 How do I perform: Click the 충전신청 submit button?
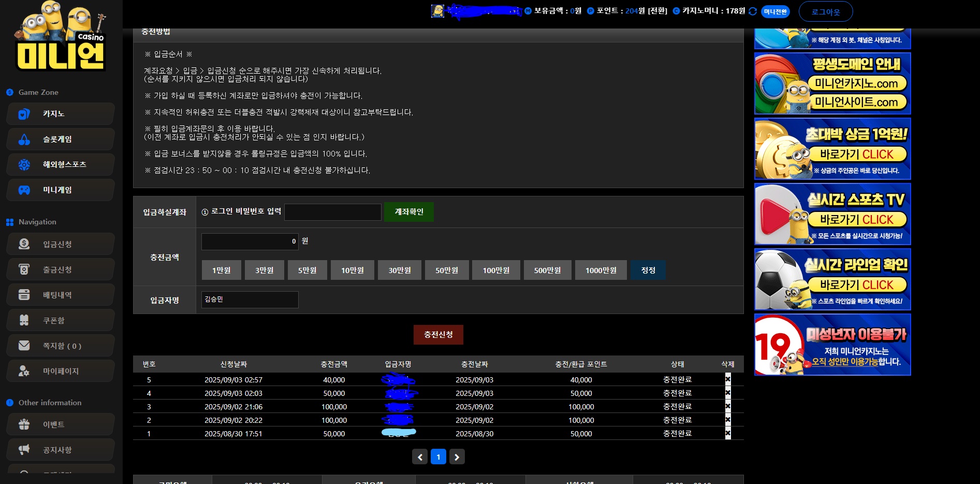coord(438,335)
